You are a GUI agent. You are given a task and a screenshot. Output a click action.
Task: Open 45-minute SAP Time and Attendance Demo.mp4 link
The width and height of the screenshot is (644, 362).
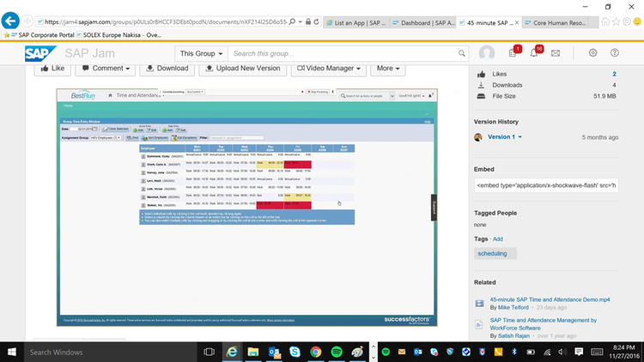550,299
